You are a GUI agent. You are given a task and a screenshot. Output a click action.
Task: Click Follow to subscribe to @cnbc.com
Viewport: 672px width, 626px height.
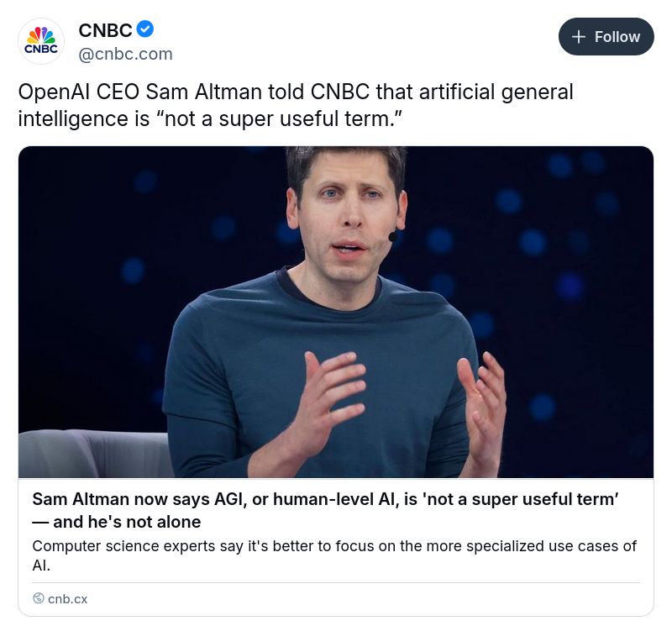tap(606, 36)
